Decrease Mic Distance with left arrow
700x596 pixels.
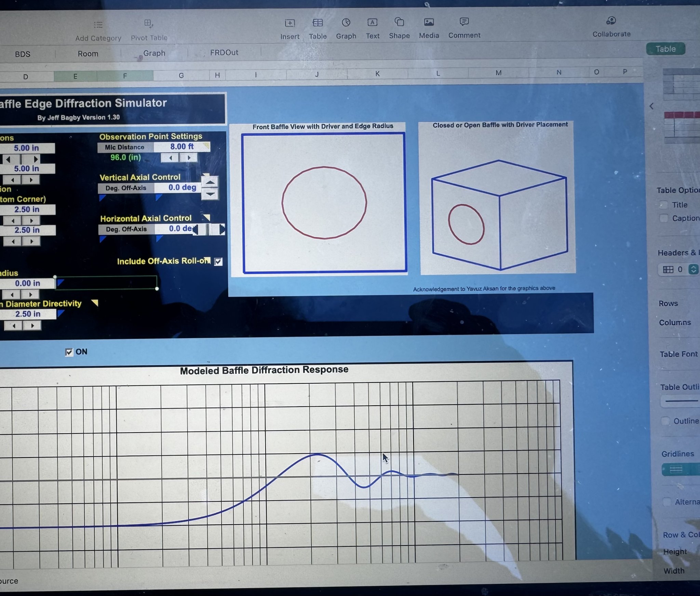(x=170, y=158)
